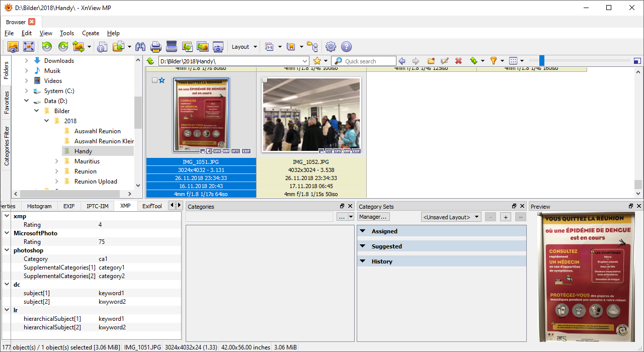Tick the checkbox on IMG_1052.JPG thumbnail
Image resolution: width=644 pixels, height=352 pixels.
point(265,80)
